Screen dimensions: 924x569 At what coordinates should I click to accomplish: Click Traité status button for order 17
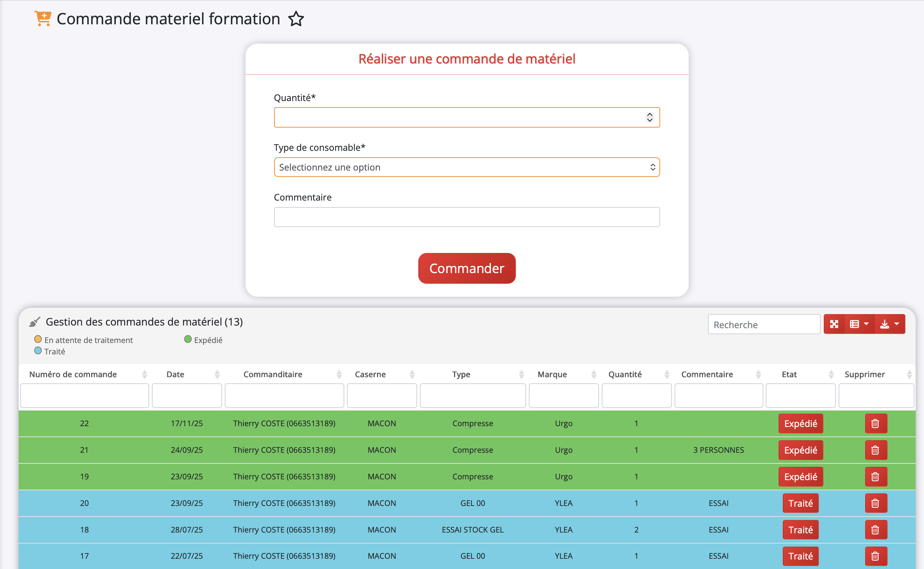coord(800,556)
